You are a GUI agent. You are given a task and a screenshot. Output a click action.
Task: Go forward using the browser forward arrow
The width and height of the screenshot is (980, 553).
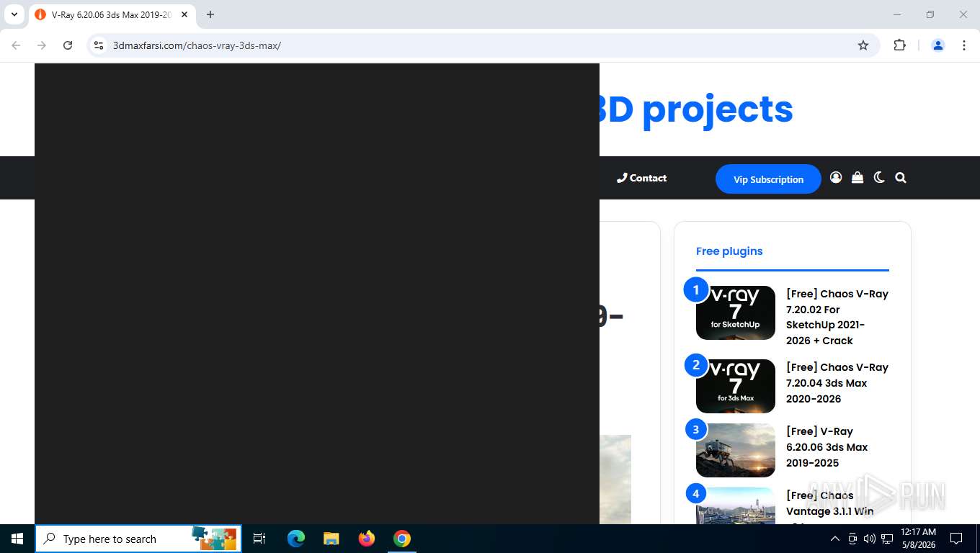pos(42,45)
